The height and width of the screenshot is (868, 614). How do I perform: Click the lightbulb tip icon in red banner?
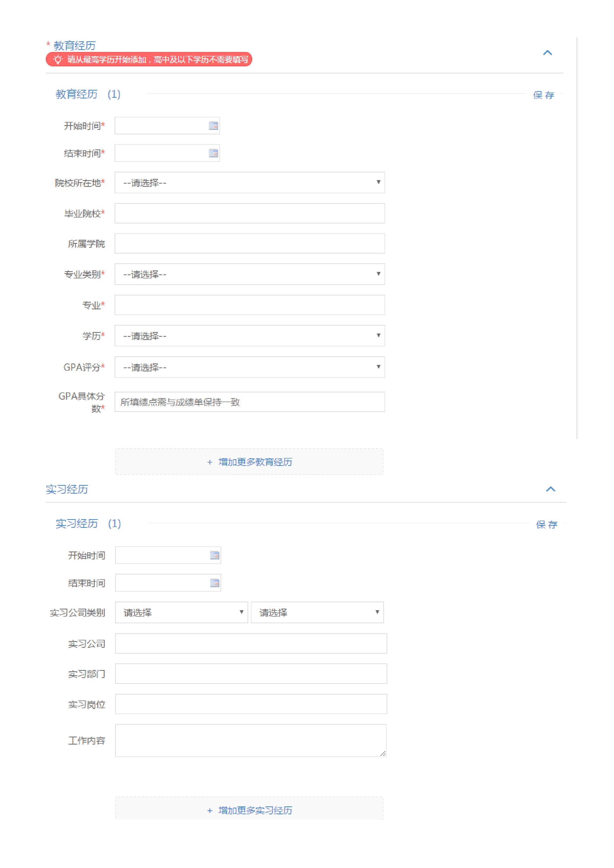[57, 59]
